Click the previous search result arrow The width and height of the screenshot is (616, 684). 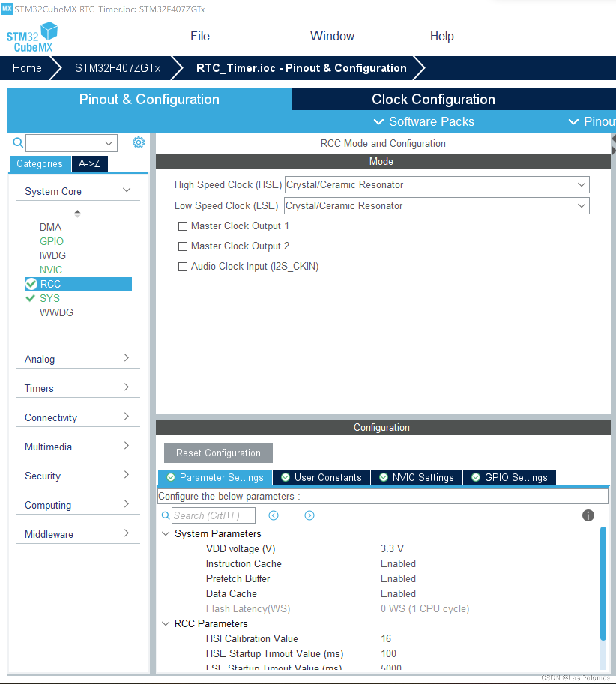click(274, 515)
